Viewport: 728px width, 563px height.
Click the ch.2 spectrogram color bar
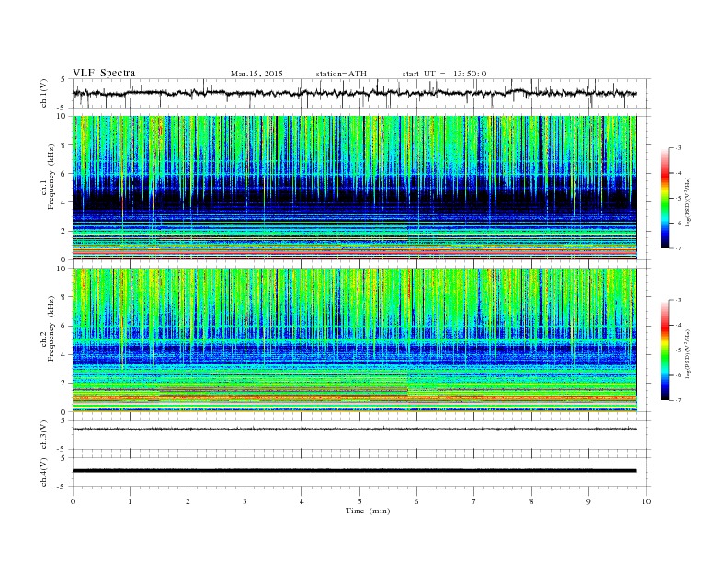(665, 350)
